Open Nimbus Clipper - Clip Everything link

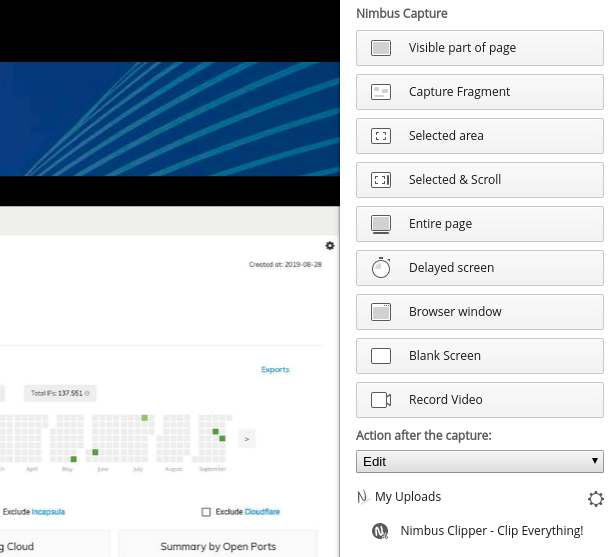[x=492, y=531]
